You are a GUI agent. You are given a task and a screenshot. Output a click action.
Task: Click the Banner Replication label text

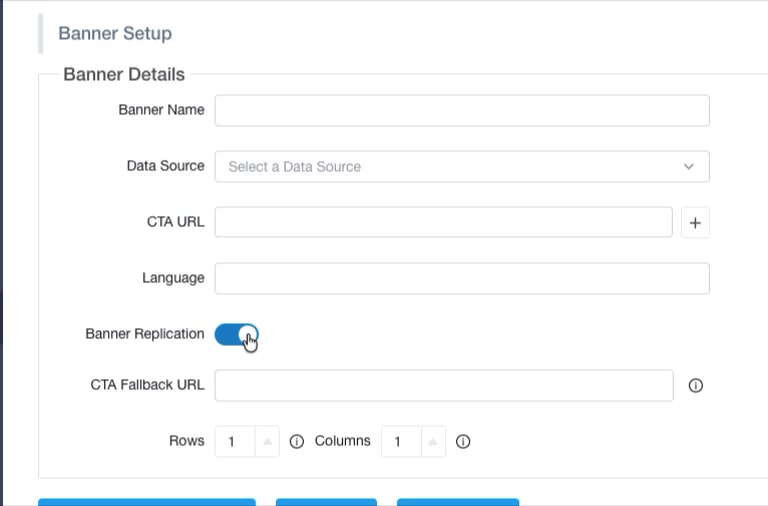tap(144, 334)
